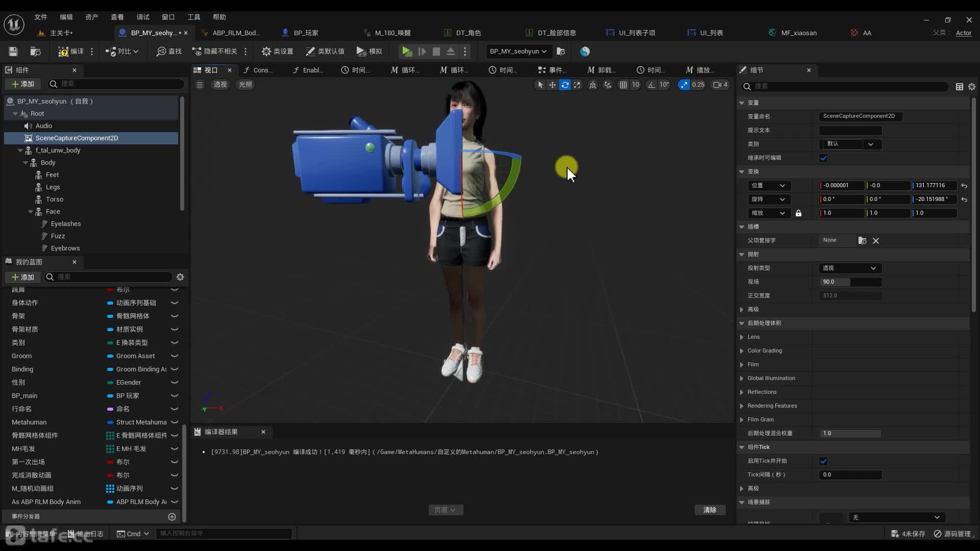Viewport: 980px width, 551px height.
Task: Toggle scale snapping 0.25 icon
Action: coord(683,85)
